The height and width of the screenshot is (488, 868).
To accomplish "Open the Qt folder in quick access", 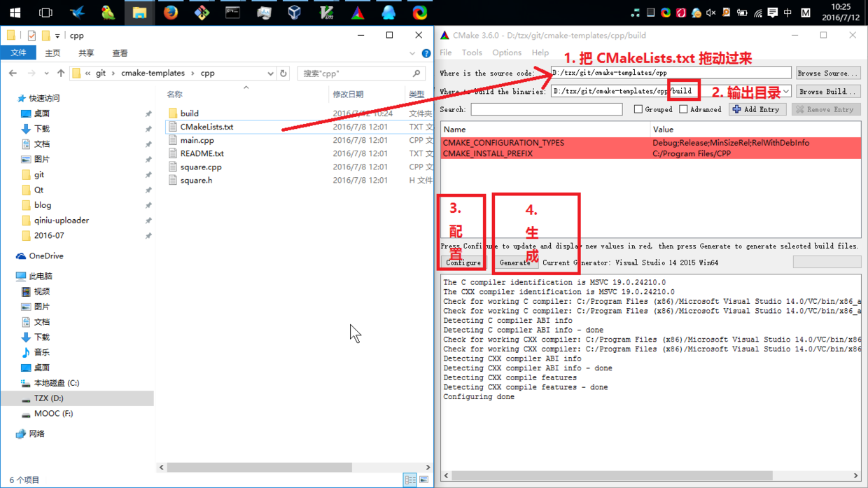I will 38,190.
